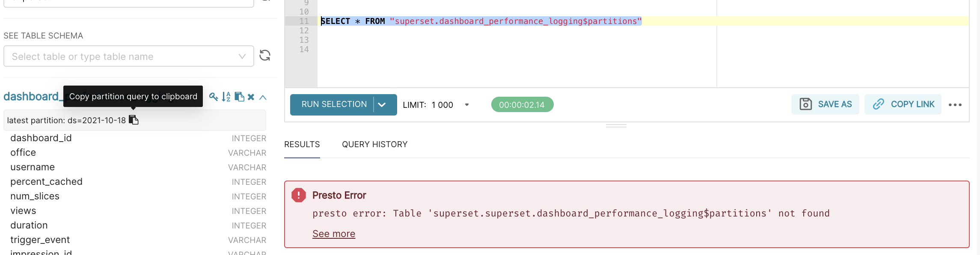This screenshot has width=980, height=255.
Task: Remove the dashboard table via the X icon
Action: tap(252, 97)
